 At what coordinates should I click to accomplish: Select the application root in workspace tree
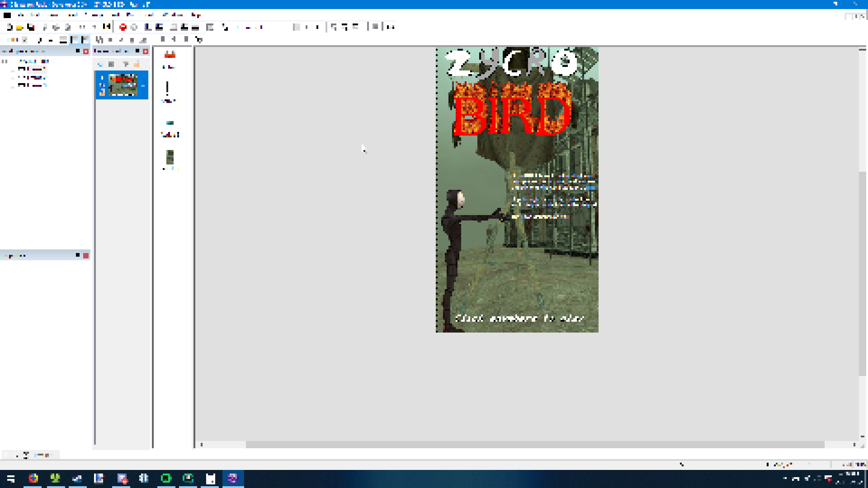33,61
